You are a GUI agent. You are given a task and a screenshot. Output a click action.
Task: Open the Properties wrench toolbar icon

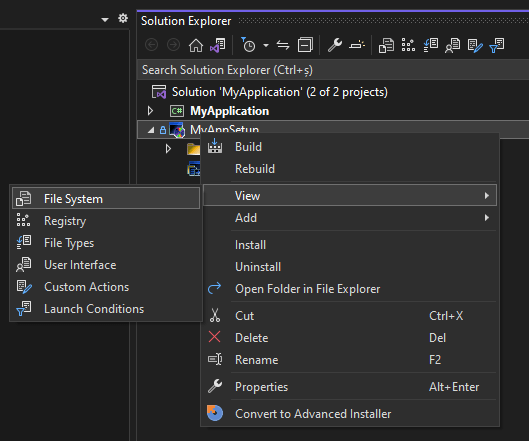tap(335, 45)
